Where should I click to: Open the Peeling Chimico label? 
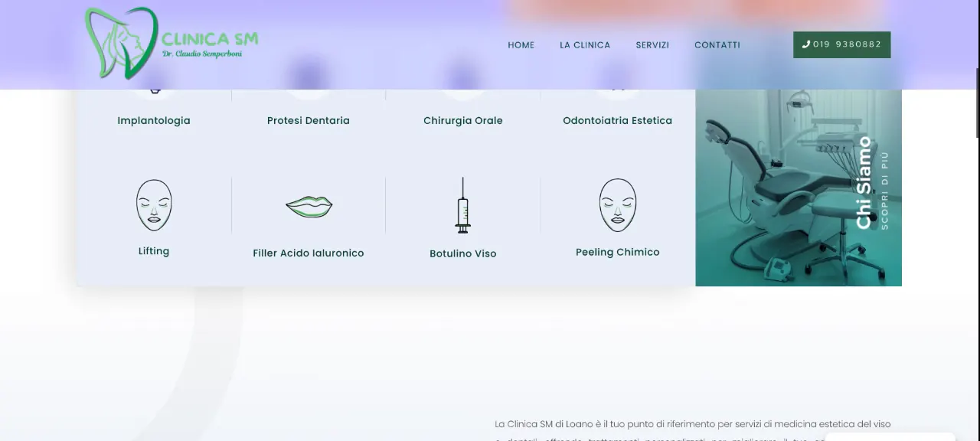tap(618, 252)
